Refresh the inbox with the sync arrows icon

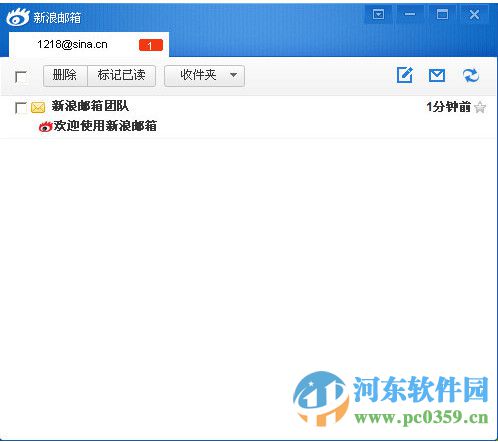point(471,75)
